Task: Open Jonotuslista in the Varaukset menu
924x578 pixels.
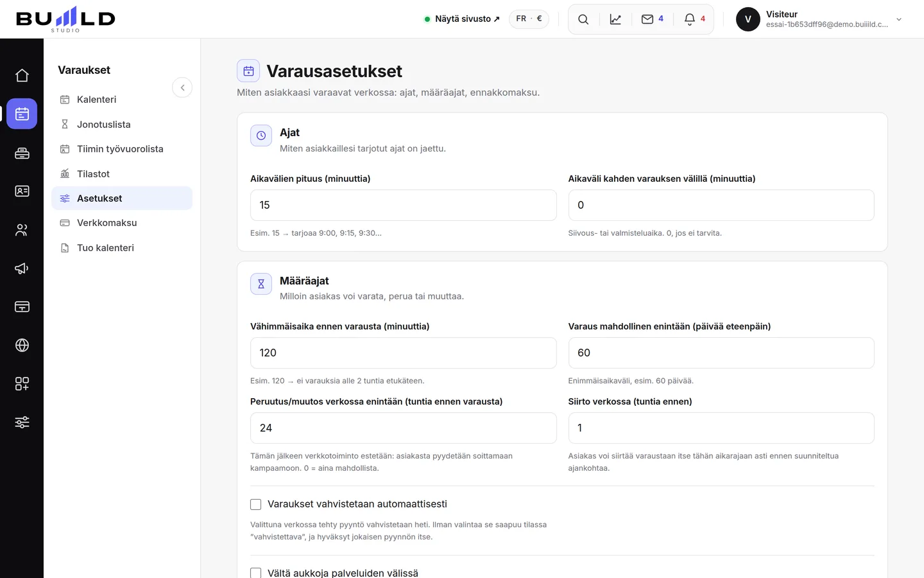Action: click(x=122, y=125)
